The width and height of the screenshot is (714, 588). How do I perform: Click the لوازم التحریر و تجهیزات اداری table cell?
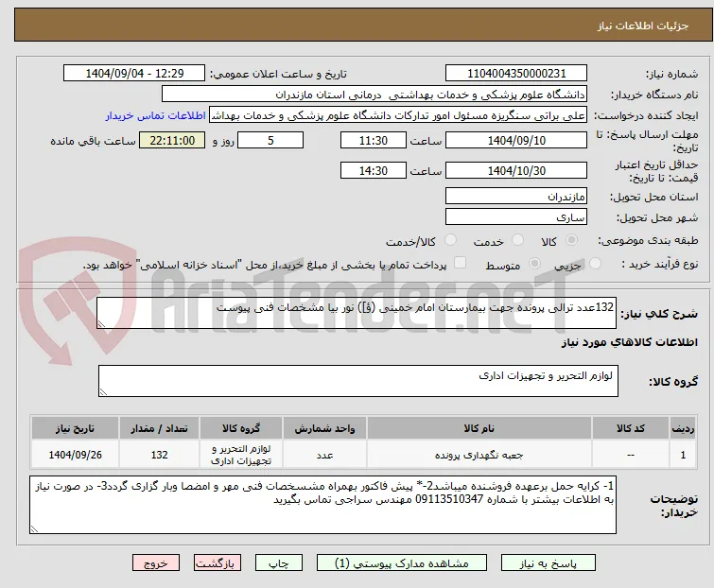point(241,455)
